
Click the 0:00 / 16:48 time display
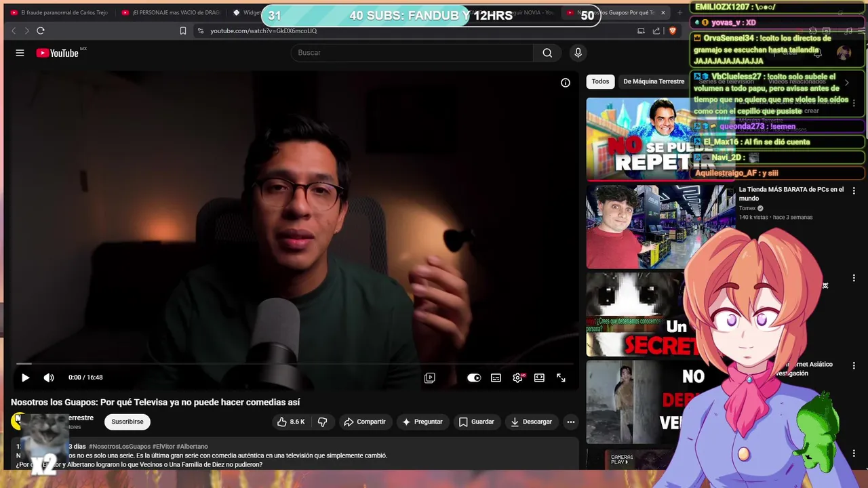pos(85,378)
